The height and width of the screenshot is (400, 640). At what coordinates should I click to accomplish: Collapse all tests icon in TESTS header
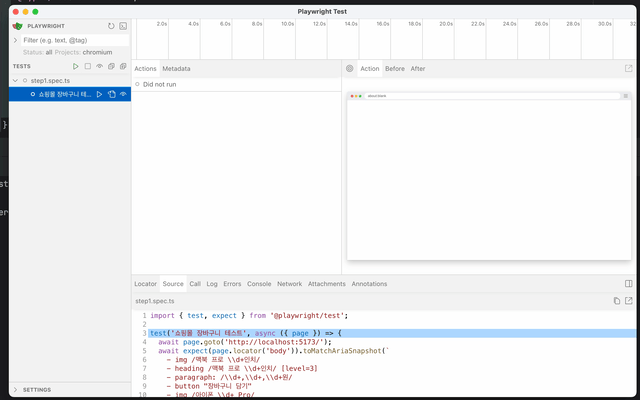[111, 66]
